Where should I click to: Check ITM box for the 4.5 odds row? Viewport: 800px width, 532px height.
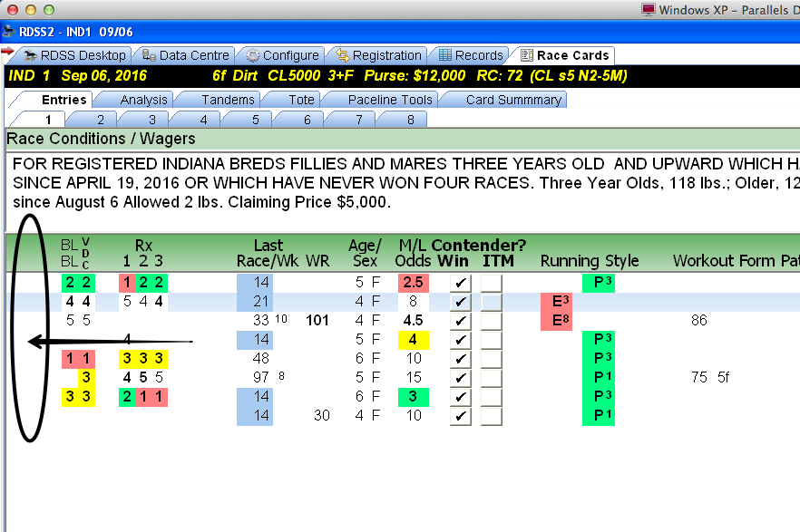pyautogui.click(x=492, y=321)
